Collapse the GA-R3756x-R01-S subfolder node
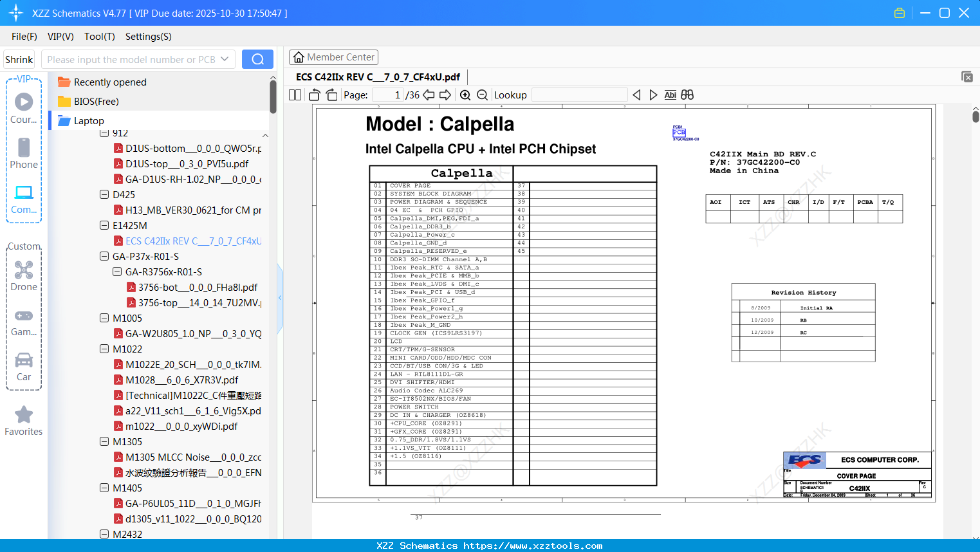The width and height of the screenshot is (980, 552). (x=117, y=271)
